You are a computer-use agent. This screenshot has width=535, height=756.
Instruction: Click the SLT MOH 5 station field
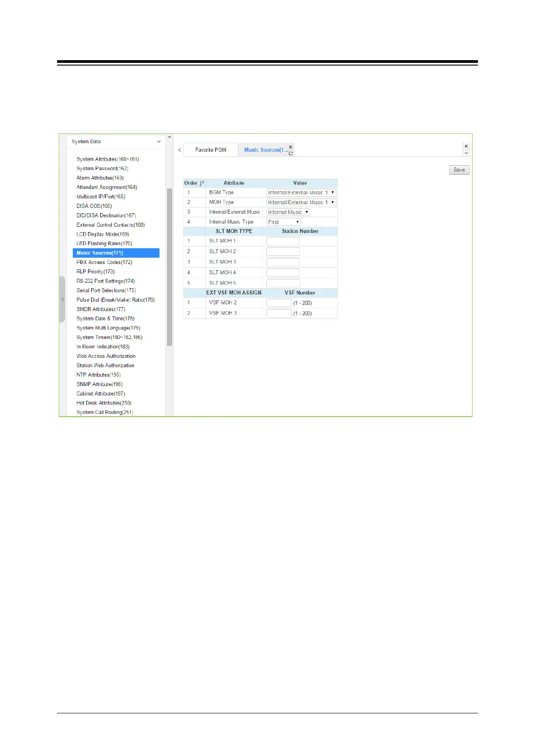283,283
